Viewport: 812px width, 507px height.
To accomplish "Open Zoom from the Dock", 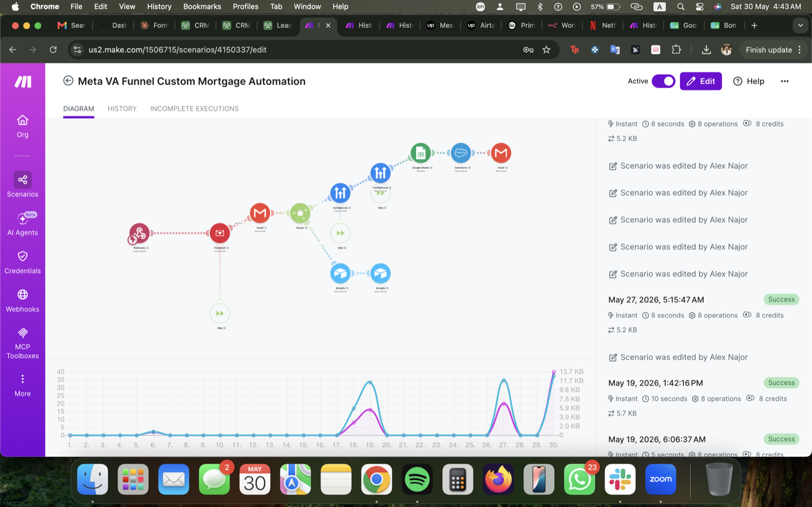I will tap(660, 479).
